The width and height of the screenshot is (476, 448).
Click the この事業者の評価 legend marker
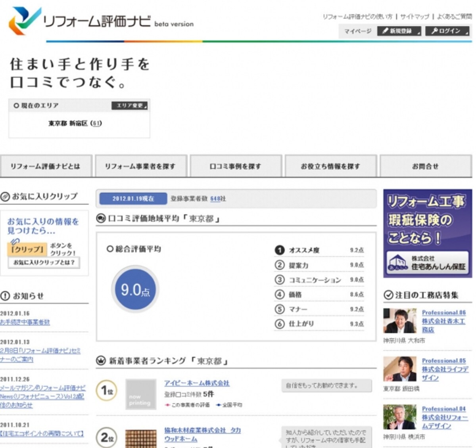click(167, 405)
